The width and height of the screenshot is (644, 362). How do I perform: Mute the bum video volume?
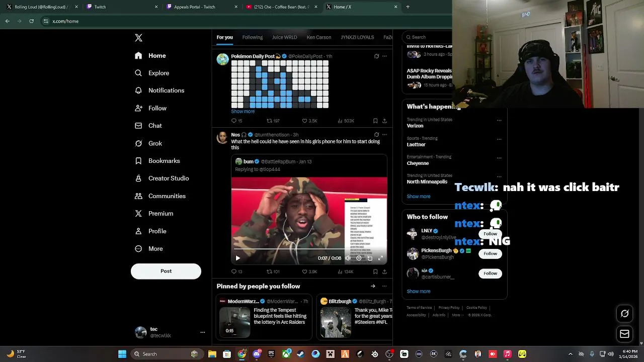[348, 258]
